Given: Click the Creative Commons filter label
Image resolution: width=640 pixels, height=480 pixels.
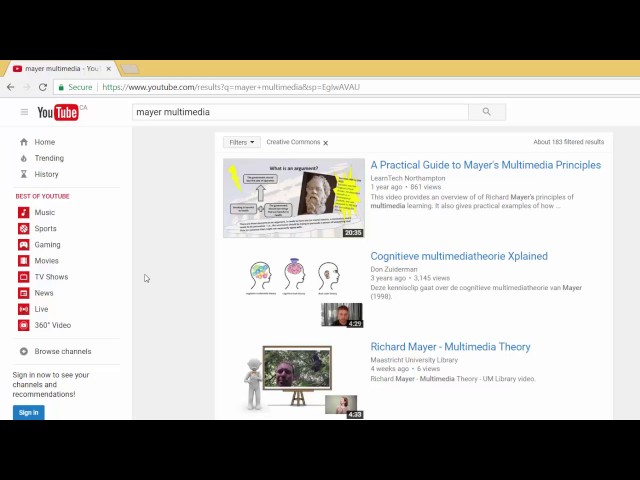Looking at the screenshot, I should pos(293,142).
